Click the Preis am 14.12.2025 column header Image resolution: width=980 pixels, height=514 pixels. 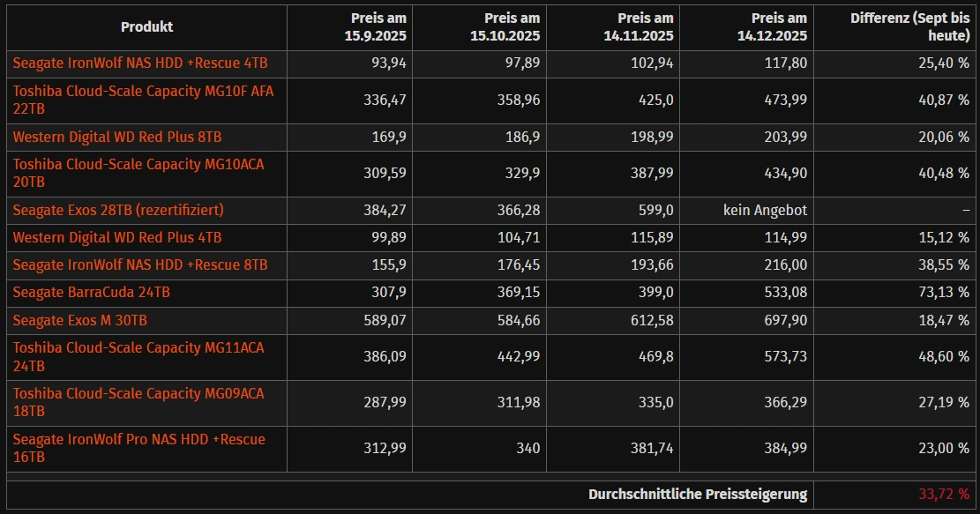[779, 26]
